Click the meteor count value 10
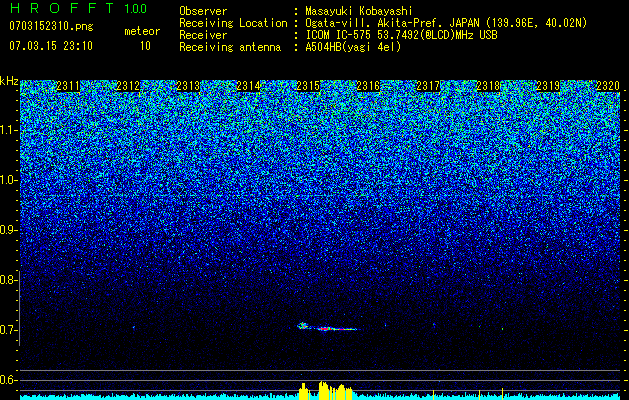 click(145, 46)
